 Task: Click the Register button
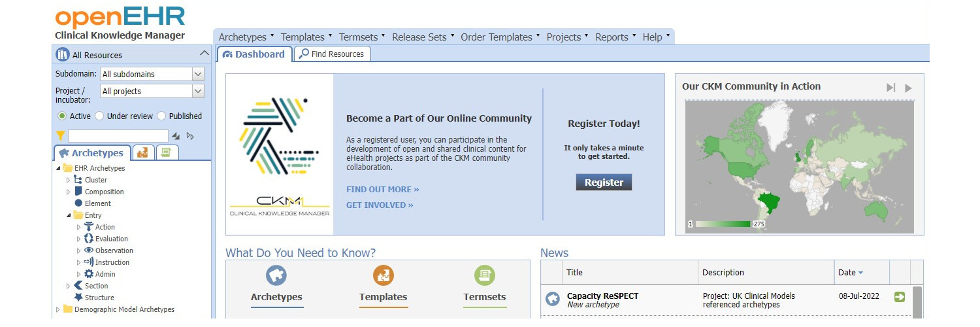[604, 182]
